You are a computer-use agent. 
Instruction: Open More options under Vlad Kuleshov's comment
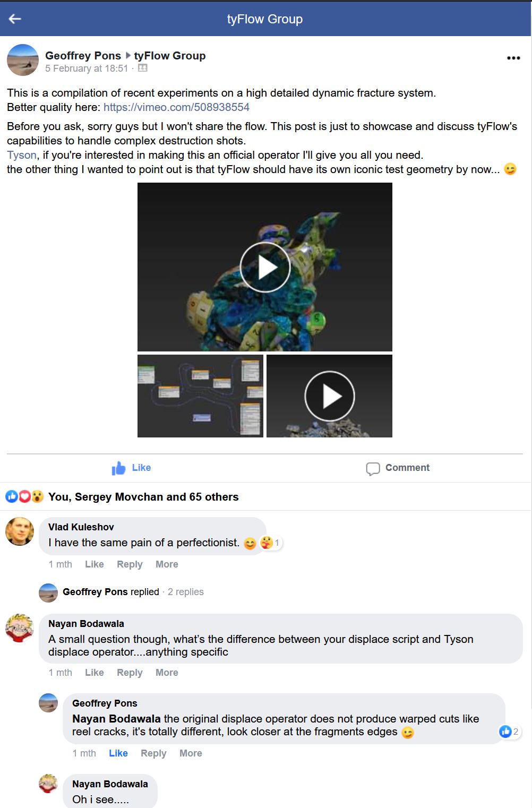167,564
